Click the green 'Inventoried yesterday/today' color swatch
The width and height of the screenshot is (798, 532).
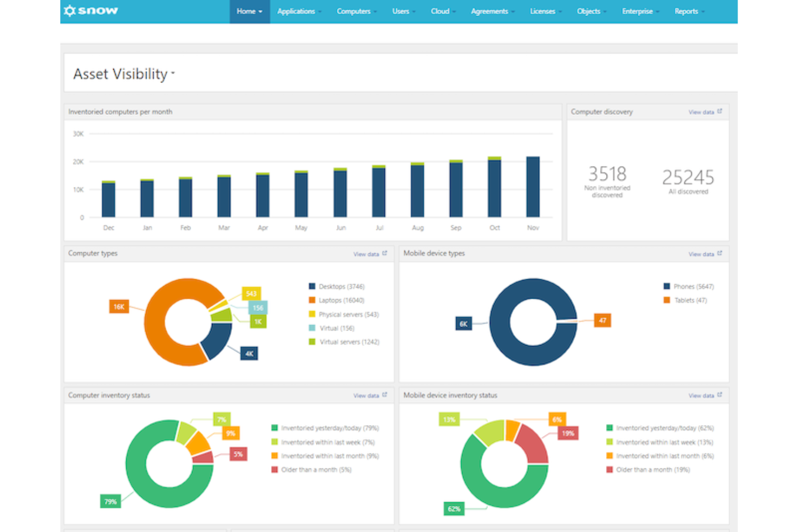pos(273,428)
